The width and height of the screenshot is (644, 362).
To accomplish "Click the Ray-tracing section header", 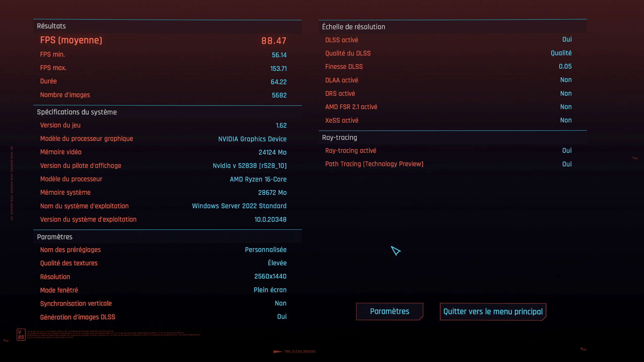I will coord(339,138).
